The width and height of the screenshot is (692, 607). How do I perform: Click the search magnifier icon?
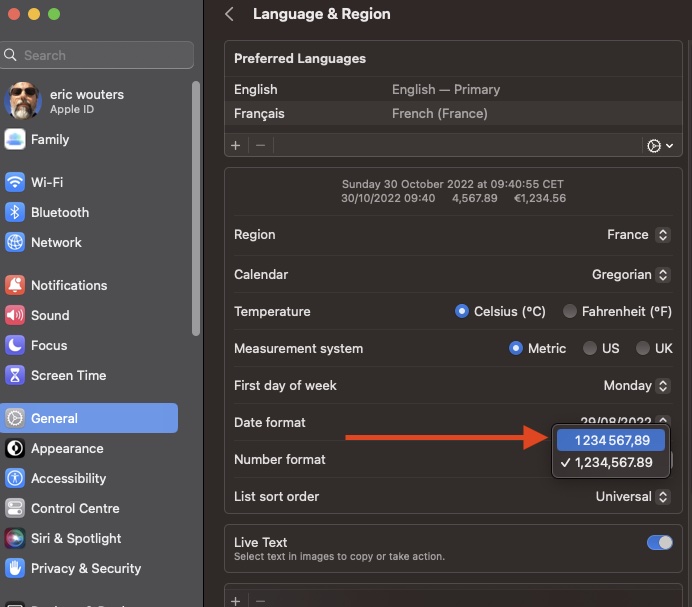coord(10,55)
